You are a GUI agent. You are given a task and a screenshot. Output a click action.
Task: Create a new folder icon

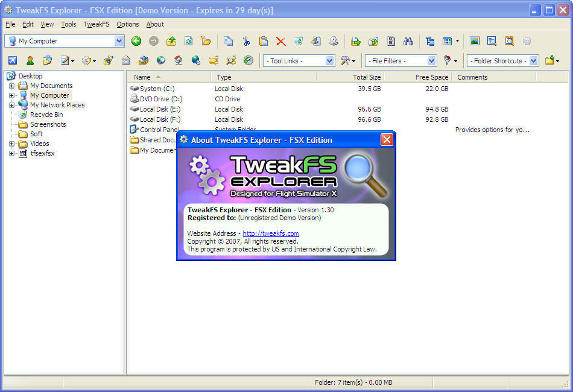(x=206, y=41)
